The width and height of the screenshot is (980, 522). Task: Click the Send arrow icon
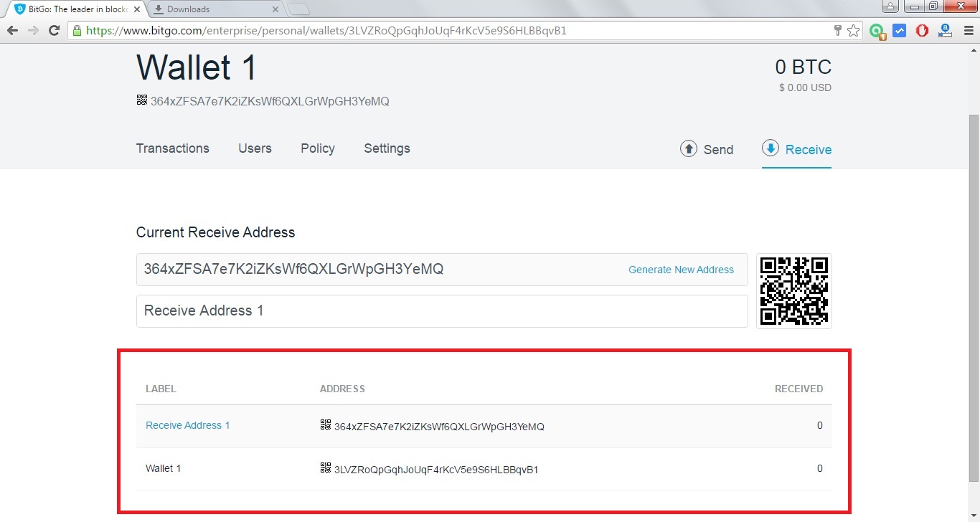tap(689, 148)
